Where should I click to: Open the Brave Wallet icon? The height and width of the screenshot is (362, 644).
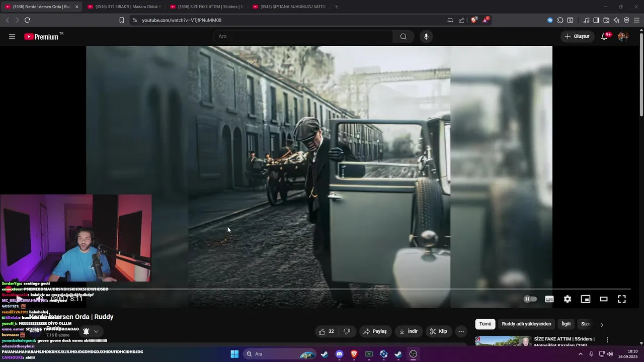pyautogui.click(x=606, y=20)
